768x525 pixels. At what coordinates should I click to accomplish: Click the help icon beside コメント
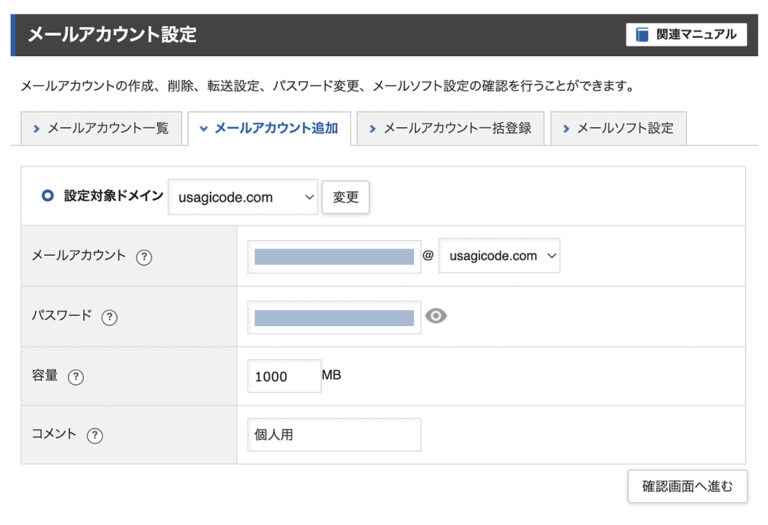coord(95,436)
